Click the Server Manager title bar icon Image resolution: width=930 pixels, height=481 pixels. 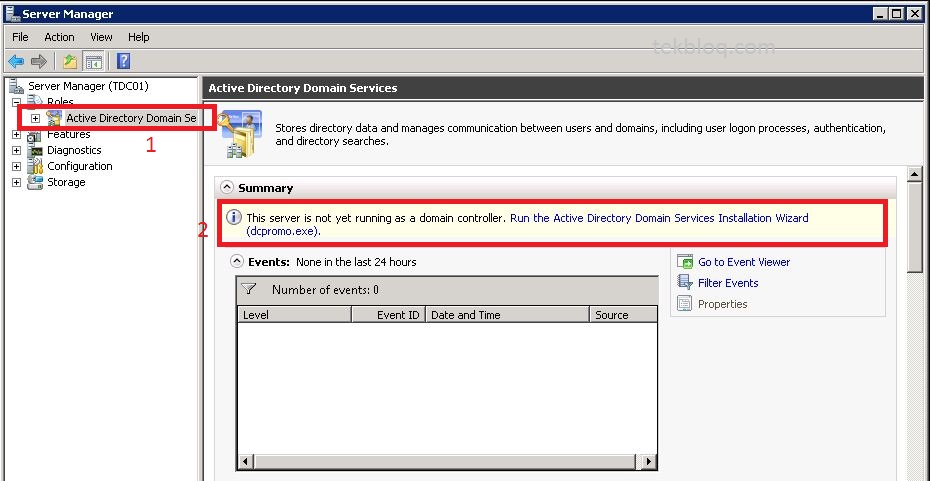11,14
